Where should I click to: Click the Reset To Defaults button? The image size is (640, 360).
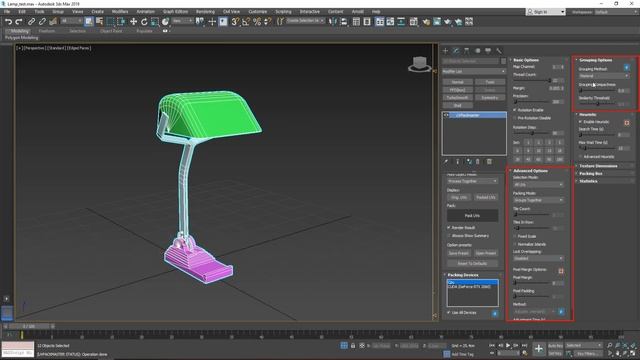pyautogui.click(x=472, y=264)
